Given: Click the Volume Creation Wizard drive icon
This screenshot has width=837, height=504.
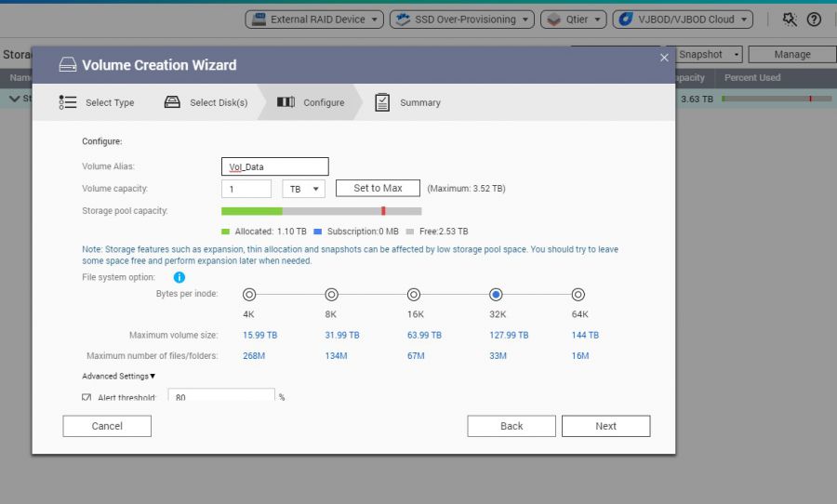Looking at the screenshot, I should tap(68, 65).
